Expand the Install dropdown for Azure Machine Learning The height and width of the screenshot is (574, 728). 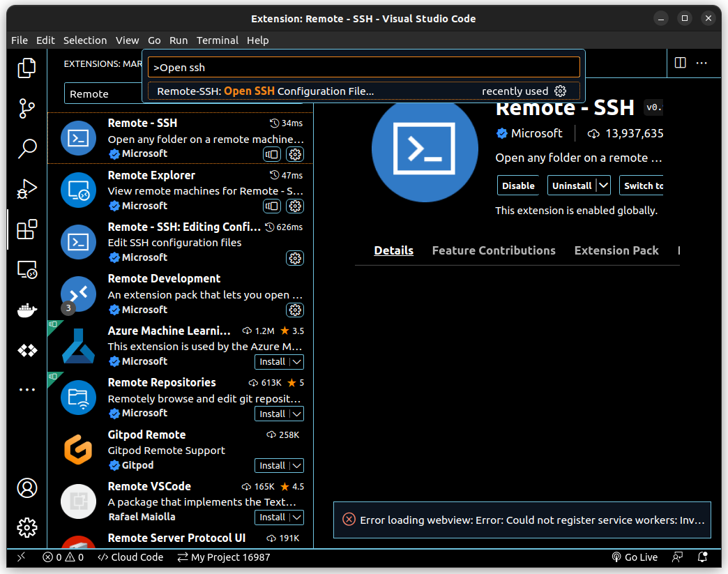(x=296, y=361)
